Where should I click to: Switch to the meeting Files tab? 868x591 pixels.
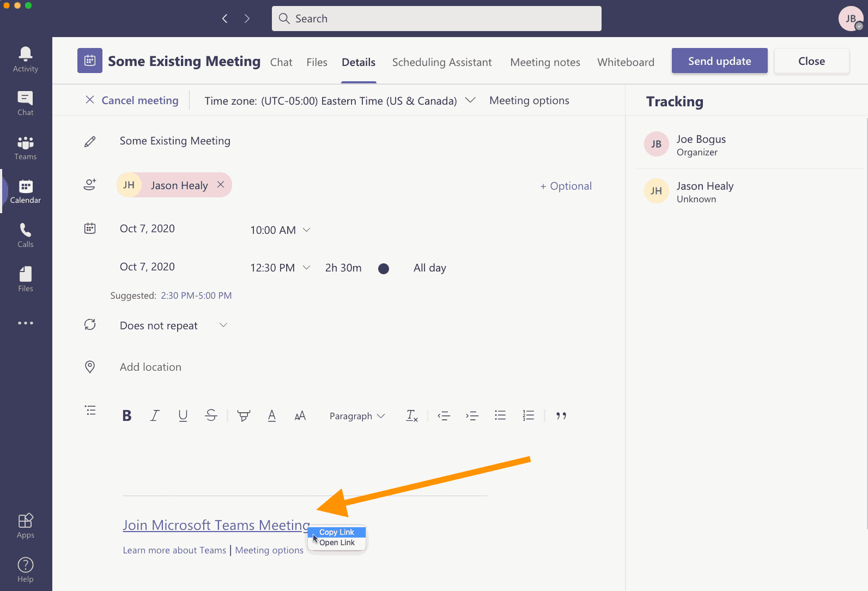coord(317,62)
